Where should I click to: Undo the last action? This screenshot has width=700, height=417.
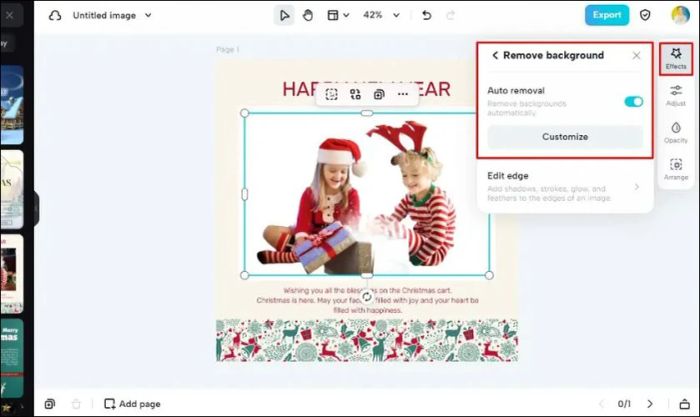tap(426, 16)
